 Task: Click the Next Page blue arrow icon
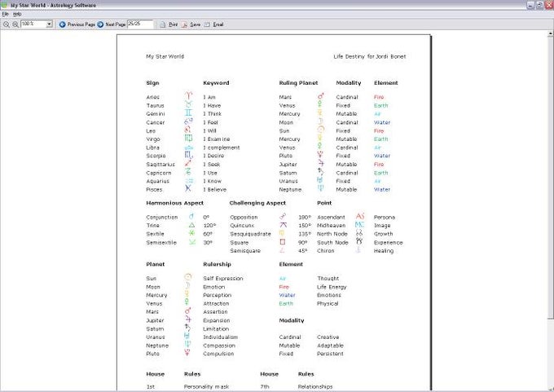(x=100, y=24)
